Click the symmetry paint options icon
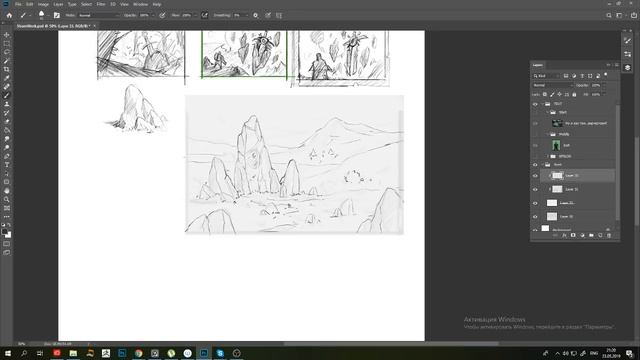The width and height of the screenshot is (640, 360). (279, 16)
